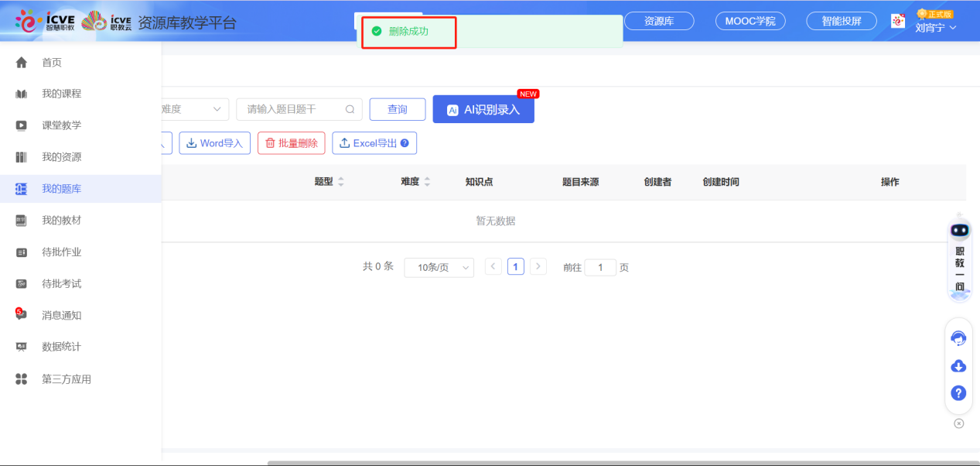Click the help icon on Excel导出
Viewport: 980px width, 466px height.
click(x=405, y=143)
